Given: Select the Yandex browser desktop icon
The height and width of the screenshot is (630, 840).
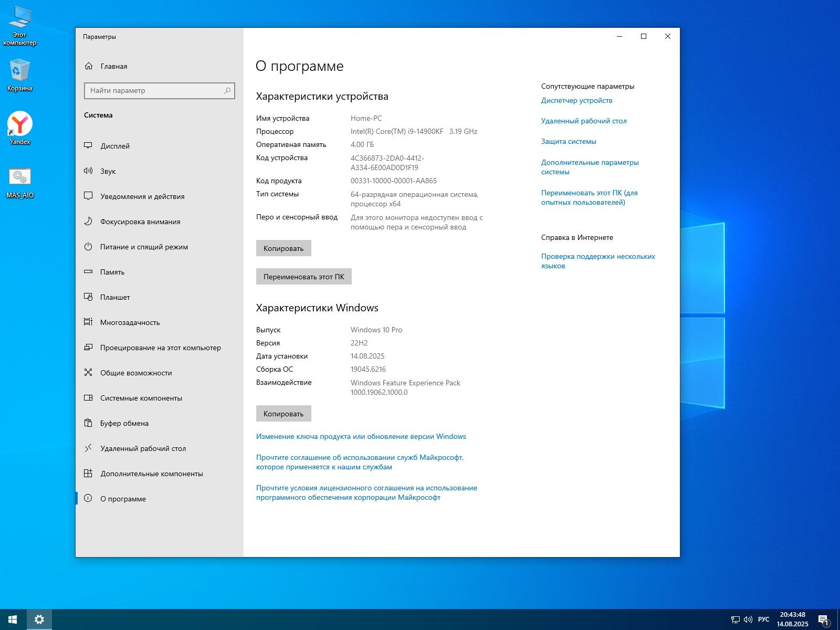Looking at the screenshot, I should 20,128.
